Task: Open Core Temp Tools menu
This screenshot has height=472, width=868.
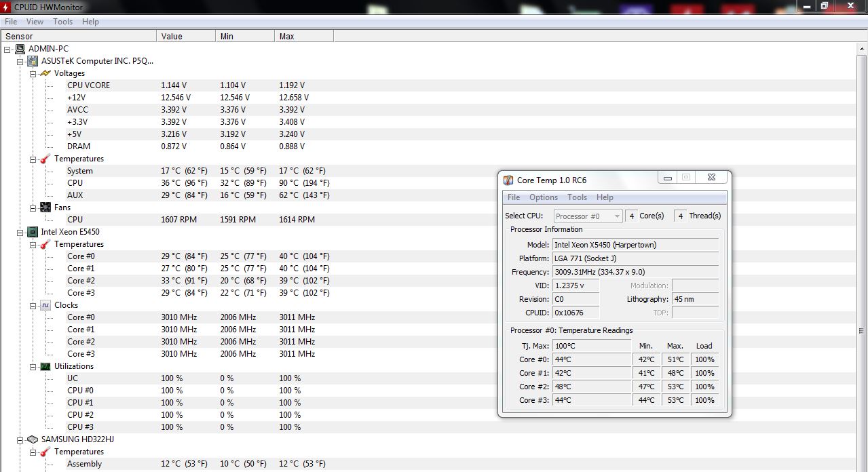Action: (577, 197)
